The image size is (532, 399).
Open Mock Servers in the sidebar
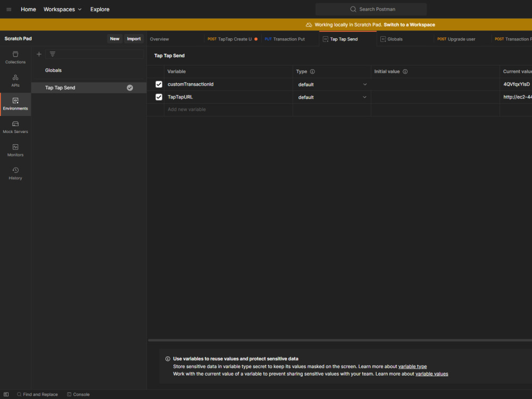click(x=15, y=127)
